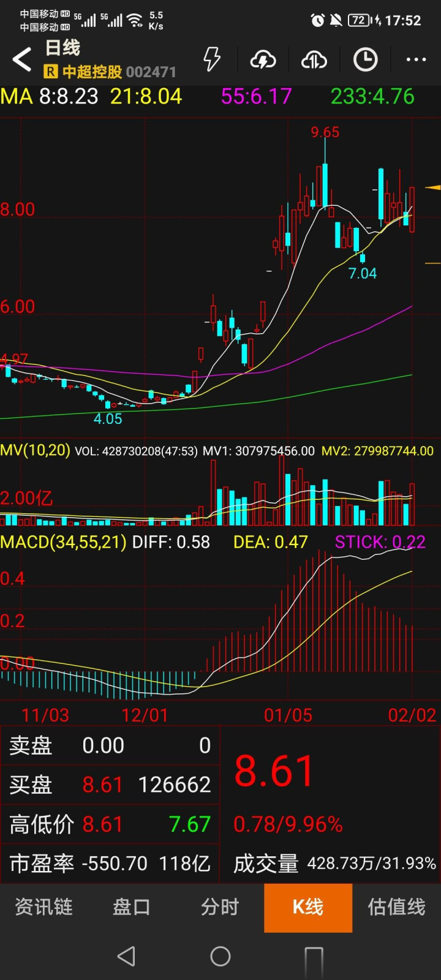Tap the MV1: 307975456.00 value
Screen dimensions: 441x980
point(258,451)
